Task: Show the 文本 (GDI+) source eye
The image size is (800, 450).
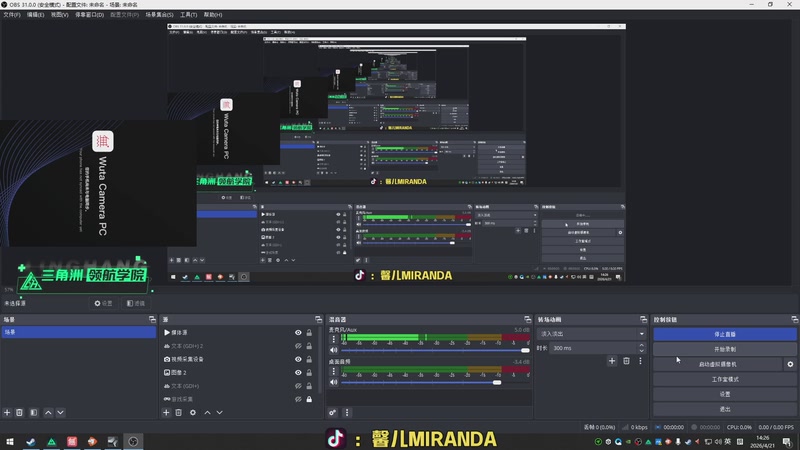Action: (298, 386)
